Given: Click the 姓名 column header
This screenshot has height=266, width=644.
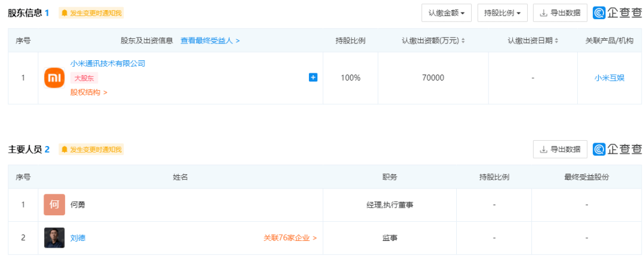Looking at the screenshot, I should coord(180,177).
